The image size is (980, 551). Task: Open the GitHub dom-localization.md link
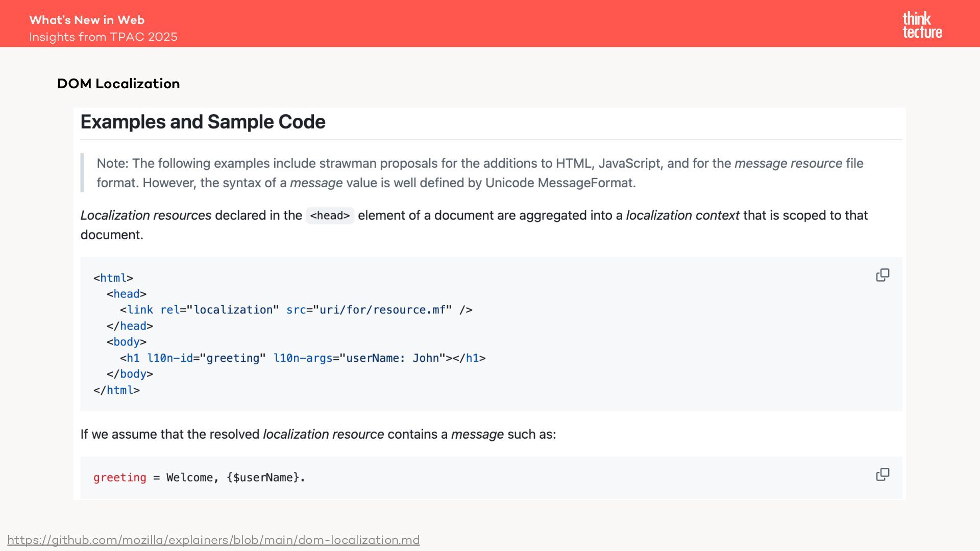(x=213, y=540)
